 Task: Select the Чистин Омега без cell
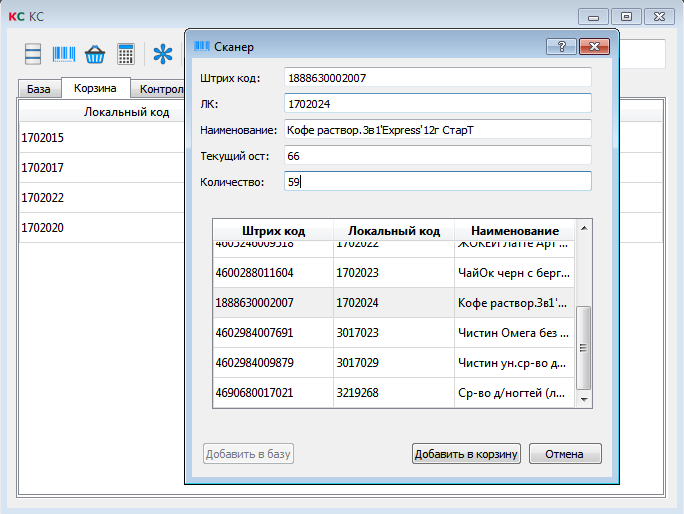(515, 332)
